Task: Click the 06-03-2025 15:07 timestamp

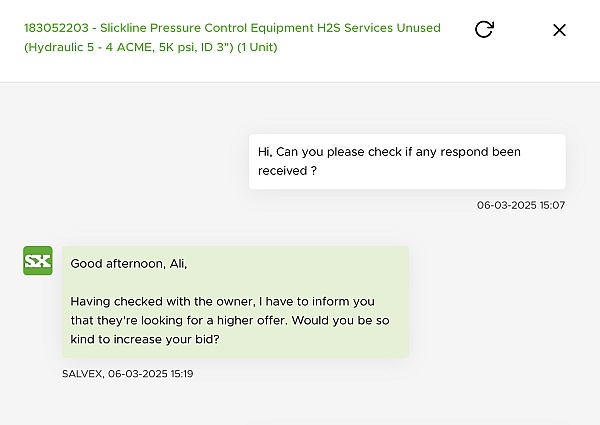Action: (521, 205)
